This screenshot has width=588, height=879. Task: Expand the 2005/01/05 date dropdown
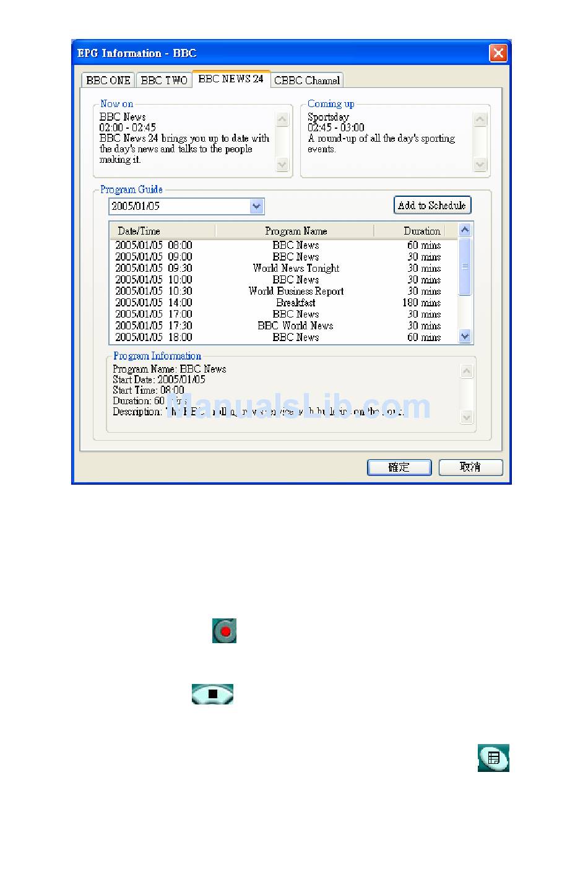coord(257,206)
